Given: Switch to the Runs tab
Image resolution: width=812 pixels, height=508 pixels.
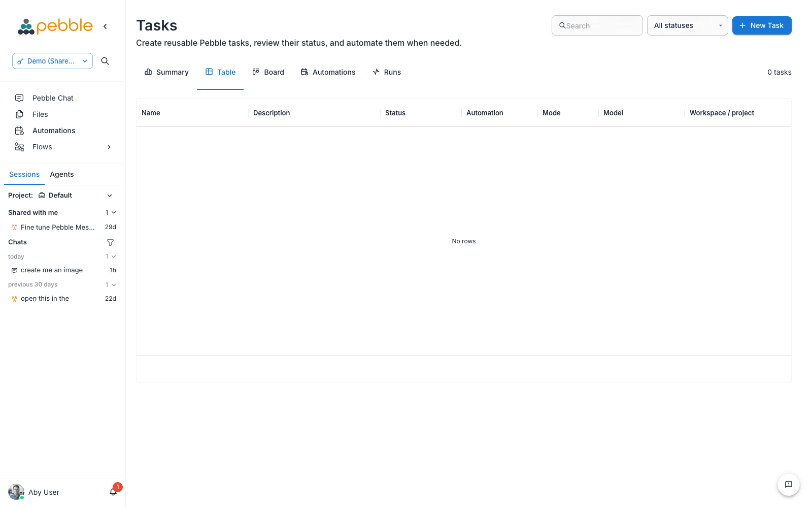Looking at the screenshot, I should [x=387, y=72].
